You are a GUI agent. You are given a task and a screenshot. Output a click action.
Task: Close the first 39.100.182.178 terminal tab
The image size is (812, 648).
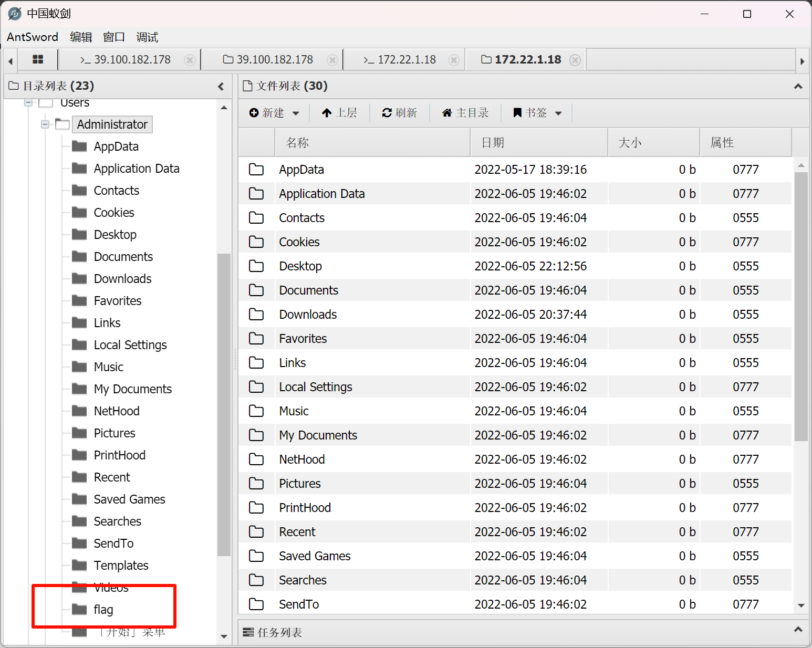[190, 60]
